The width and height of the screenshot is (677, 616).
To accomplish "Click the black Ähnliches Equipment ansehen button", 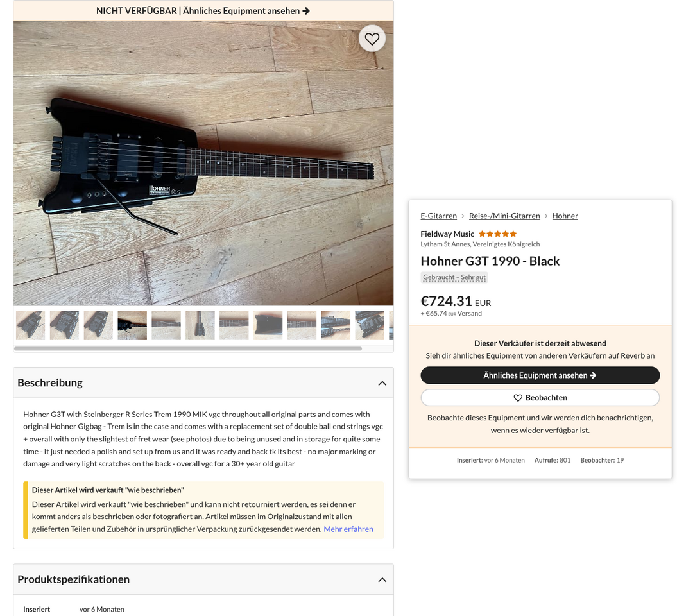I will pyautogui.click(x=540, y=375).
